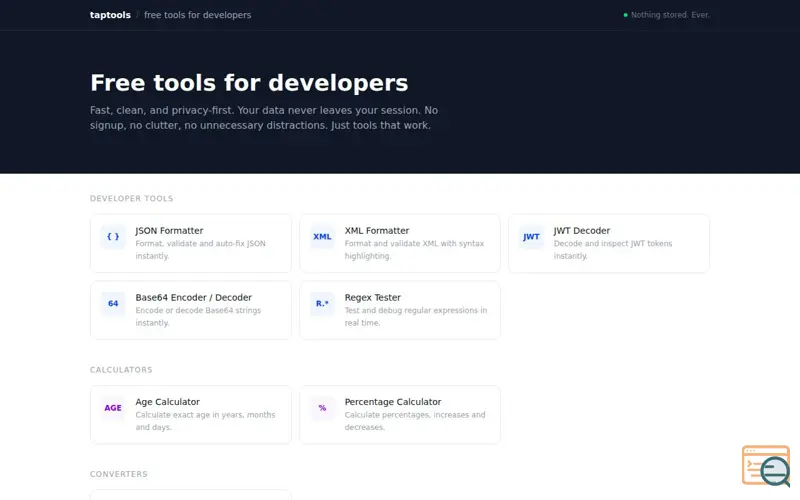This screenshot has height=500, width=800.
Task: Click the XML Formatter icon badge
Action: click(x=322, y=237)
